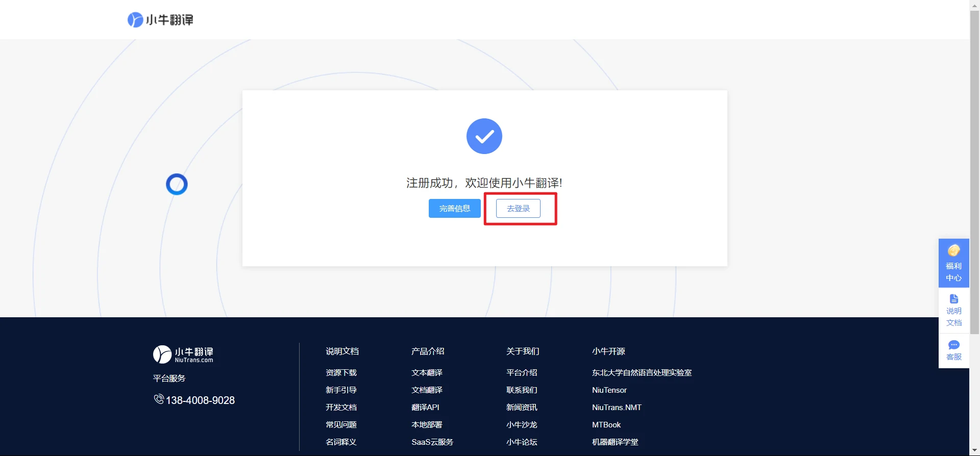This screenshot has height=456, width=980.
Task: Open the 小牛沙龙 link
Action: (x=522, y=425)
